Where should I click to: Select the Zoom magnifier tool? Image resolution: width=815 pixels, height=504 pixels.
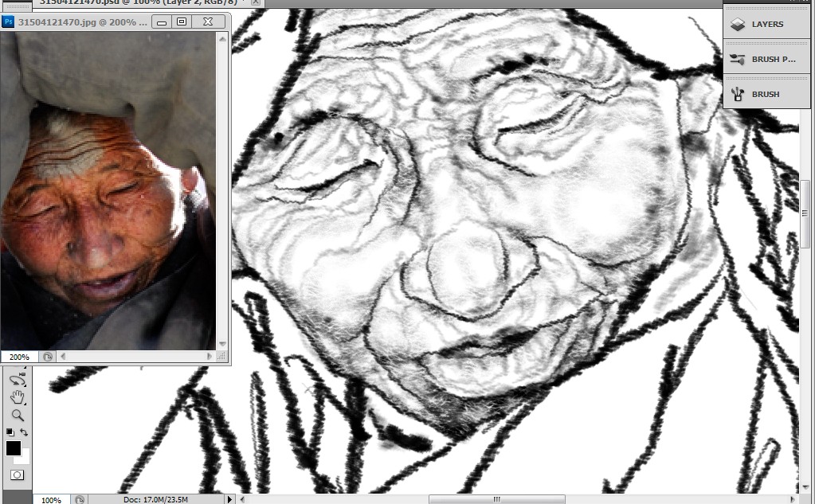18,415
